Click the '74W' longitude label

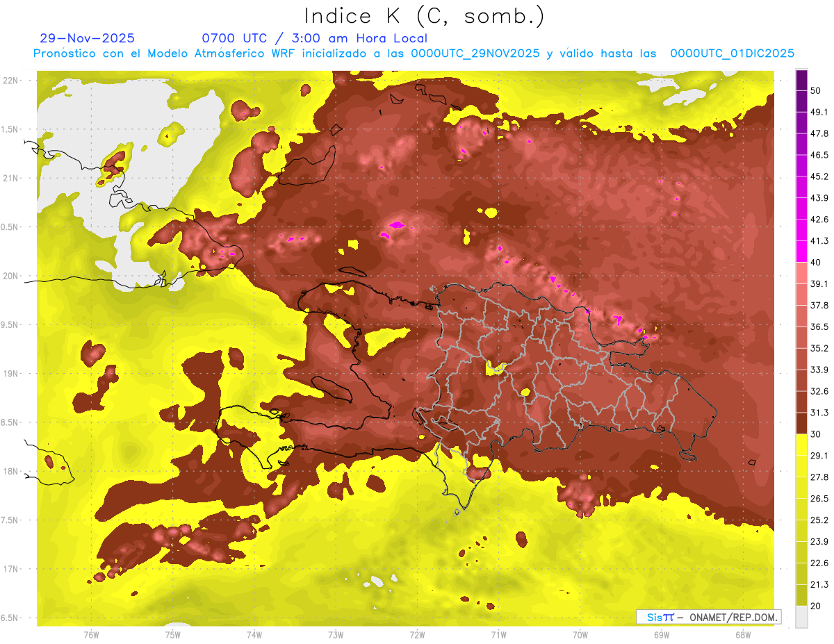254,635
